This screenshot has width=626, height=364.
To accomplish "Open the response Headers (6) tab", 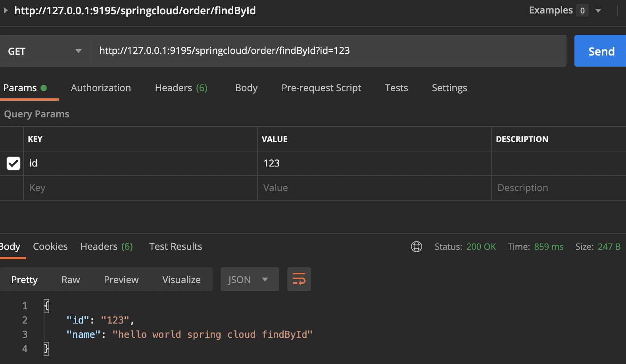I will click(107, 246).
